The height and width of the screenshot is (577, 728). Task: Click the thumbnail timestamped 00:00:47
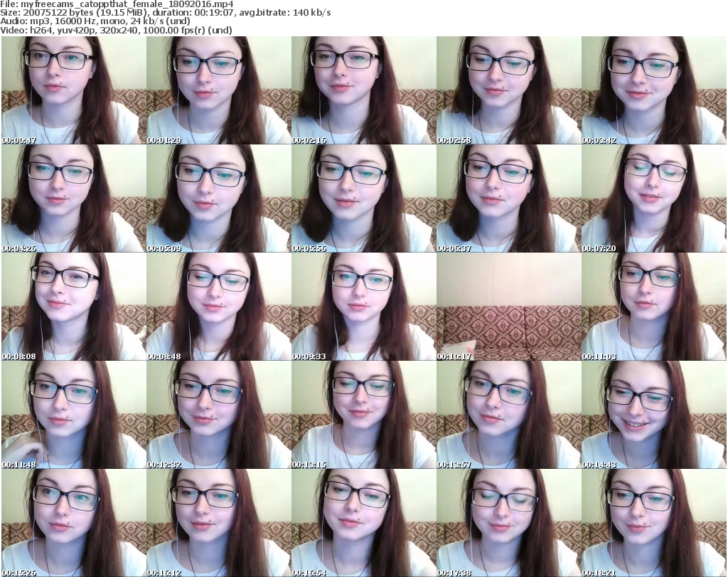pyautogui.click(x=73, y=90)
